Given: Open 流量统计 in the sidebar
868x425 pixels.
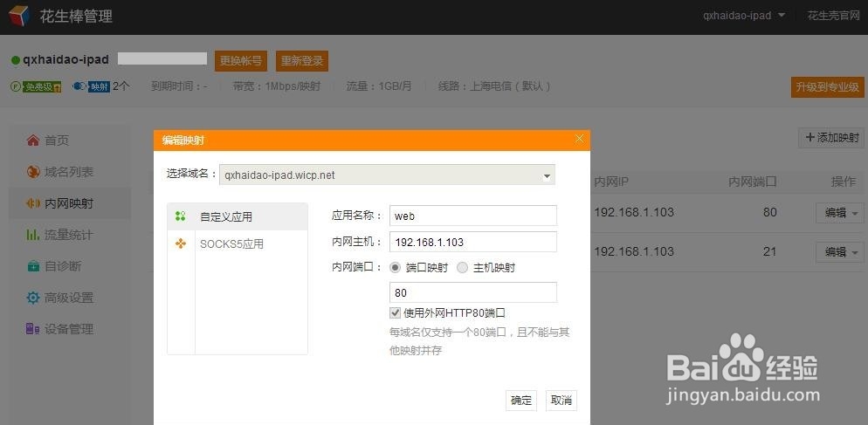Looking at the screenshot, I should click(x=70, y=235).
